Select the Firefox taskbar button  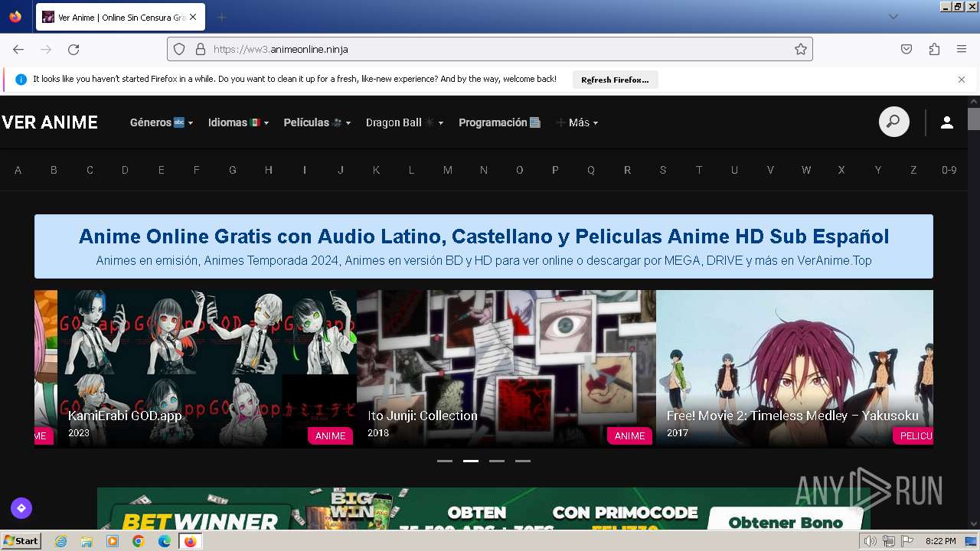190,541
